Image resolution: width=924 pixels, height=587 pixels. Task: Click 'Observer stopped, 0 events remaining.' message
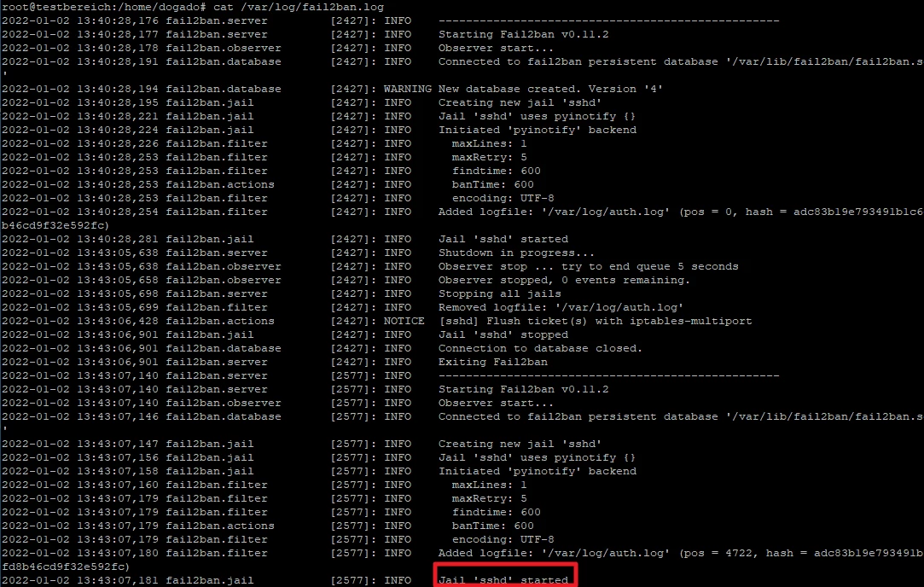pos(564,280)
